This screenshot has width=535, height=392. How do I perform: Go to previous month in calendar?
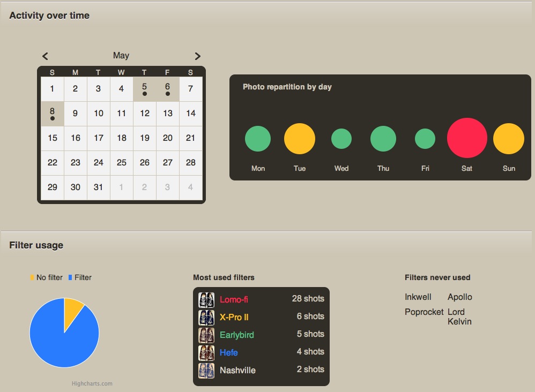point(46,56)
